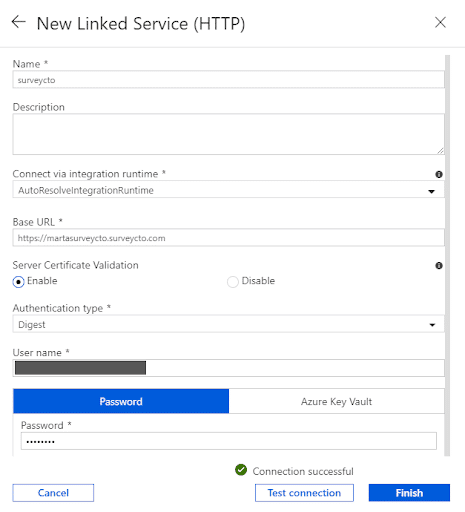Select Disable for certificate validation

(233, 282)
